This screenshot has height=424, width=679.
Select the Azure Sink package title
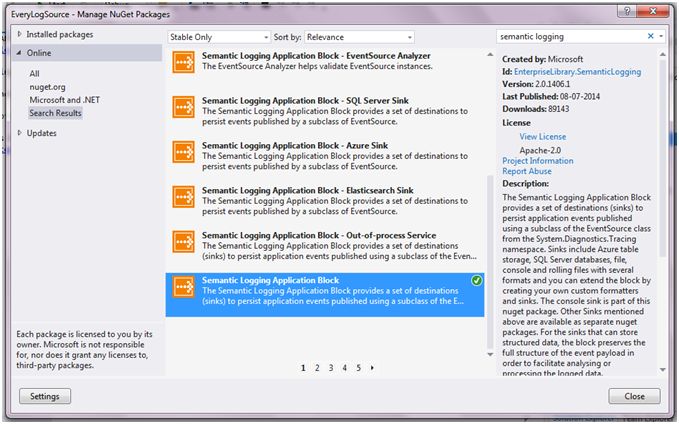pos(295,146)
